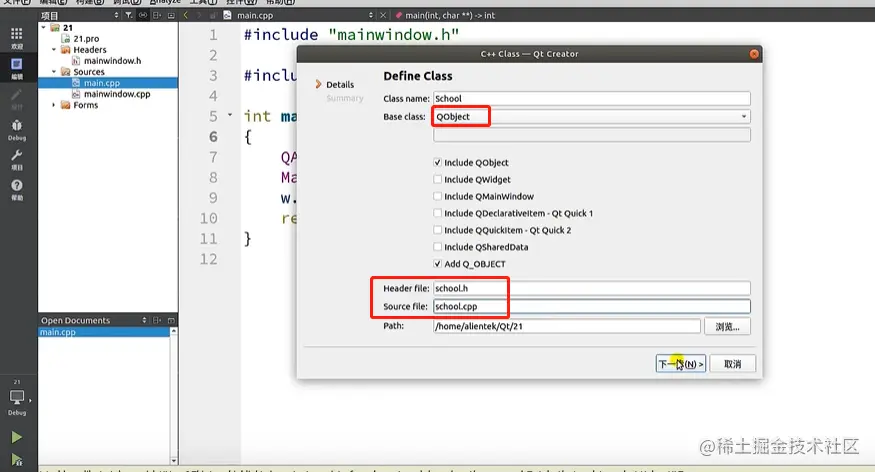Close the Projects side panel
This screenshot has height=472, width=875.
click(171, 15)
